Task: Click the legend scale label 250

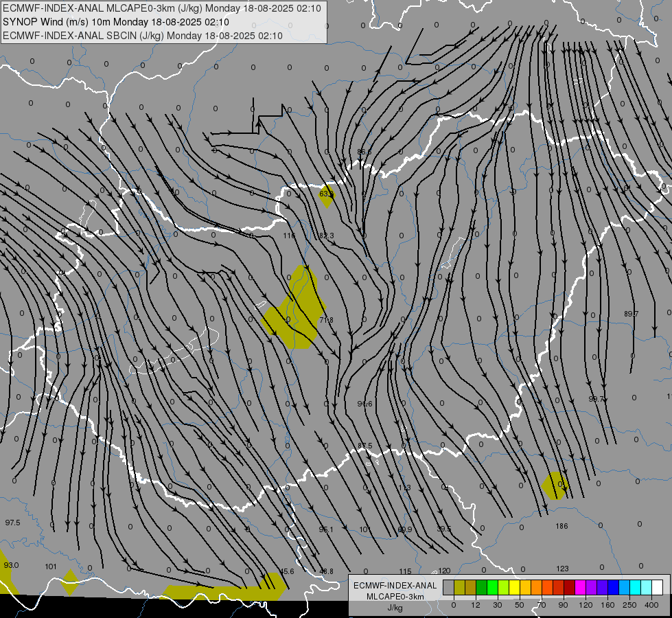Action: (629, 605)
